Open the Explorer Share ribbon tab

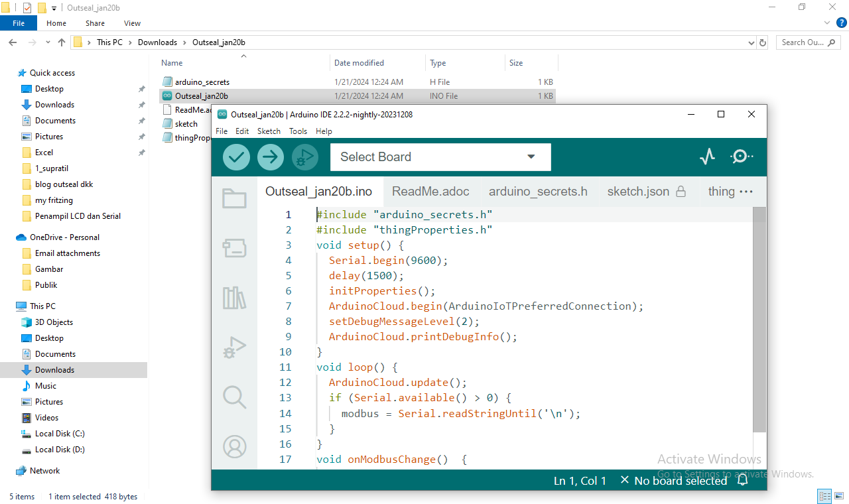click(x=95, y=23)
